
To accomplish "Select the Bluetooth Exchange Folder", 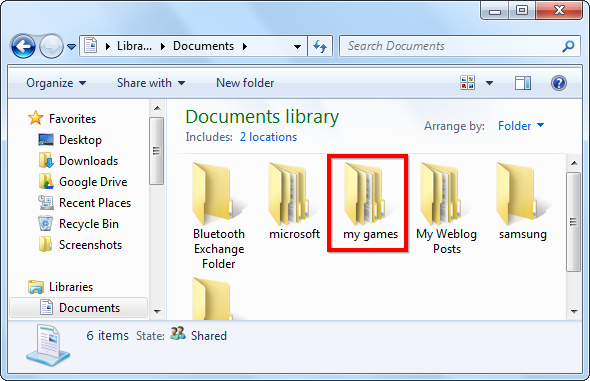I will point(219,216).
